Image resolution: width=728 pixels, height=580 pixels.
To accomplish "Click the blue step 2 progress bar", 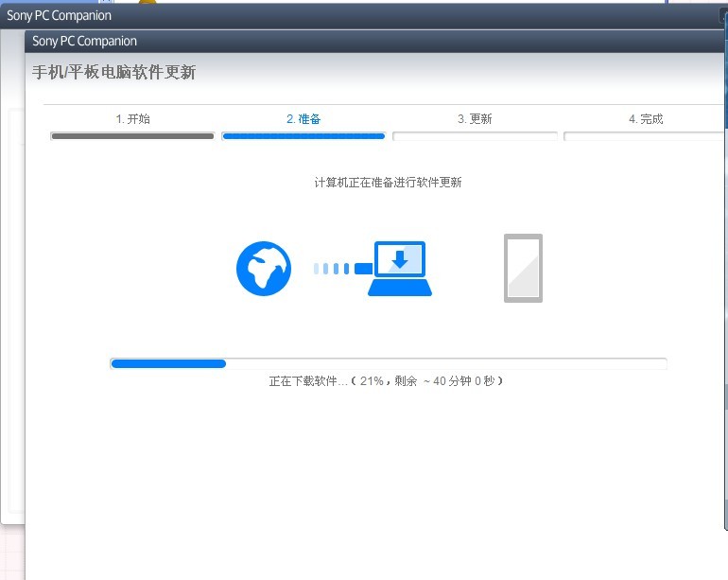I will point(303,136).
